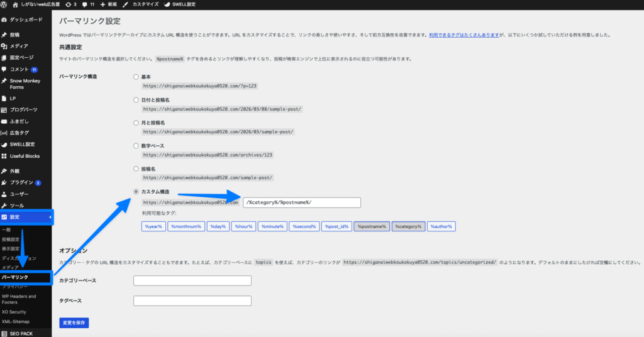Click the comments bubble icon showing 11
This screenshot has height=337, width=644.
[x=86, y=4]
